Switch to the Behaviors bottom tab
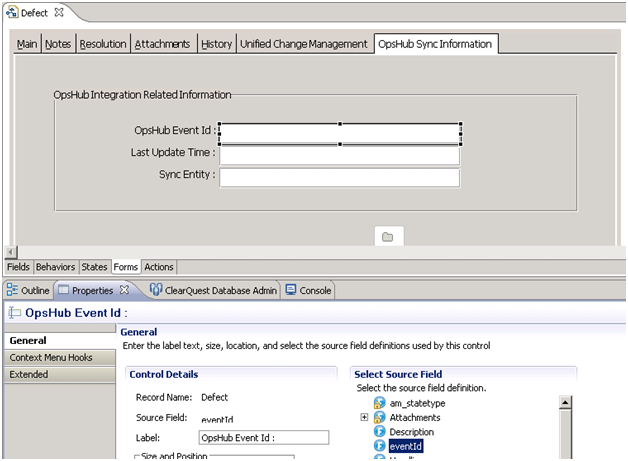The height and width of the screenshot is (461, 628). [x=56, y=267]
